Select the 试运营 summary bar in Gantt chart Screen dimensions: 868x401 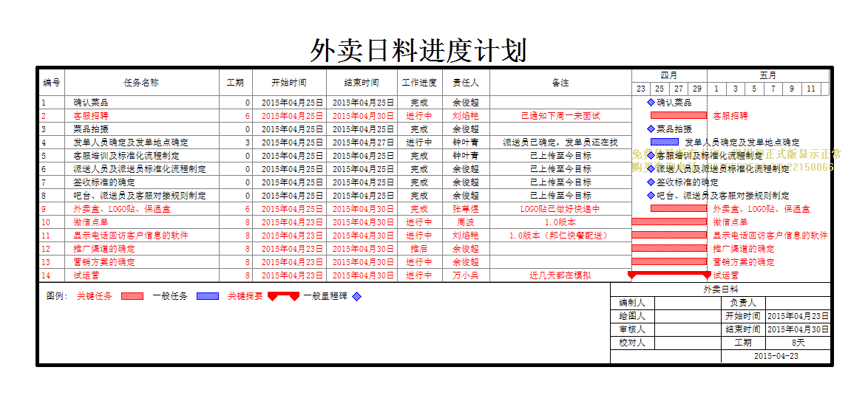tap(669, 274)
